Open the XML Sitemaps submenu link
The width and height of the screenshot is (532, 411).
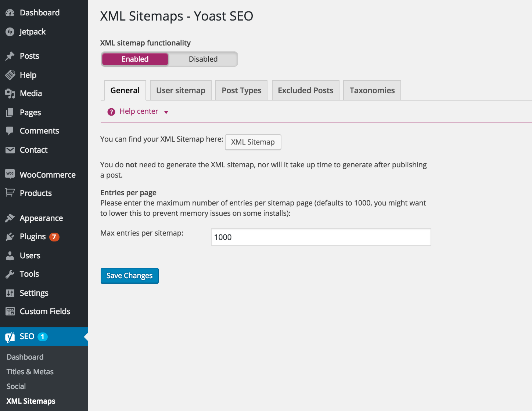(x=31, y=401)
